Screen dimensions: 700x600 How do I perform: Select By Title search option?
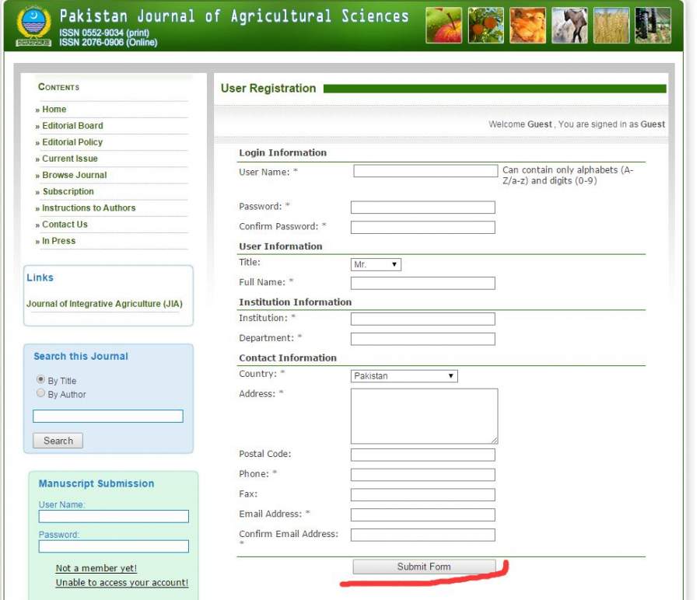(x=40, y=379)
